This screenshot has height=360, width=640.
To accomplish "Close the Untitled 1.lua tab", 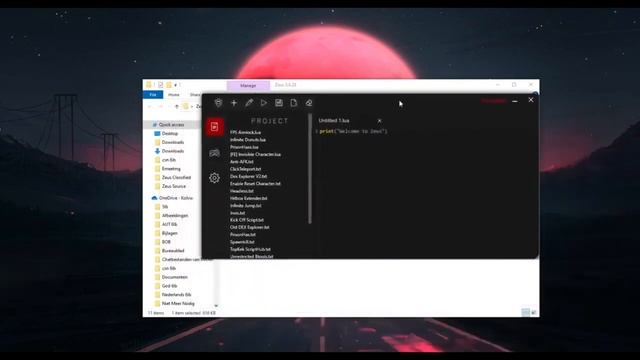I will pos(380,121).
